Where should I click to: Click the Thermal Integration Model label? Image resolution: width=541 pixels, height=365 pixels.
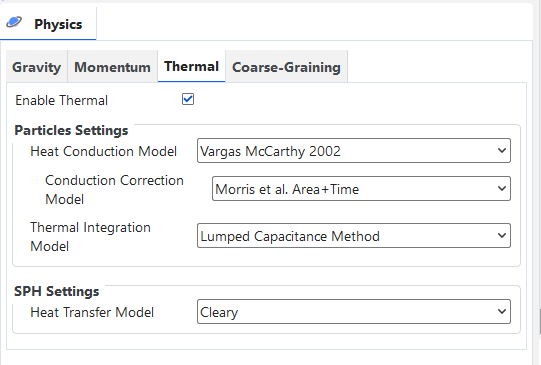(90, 237)
